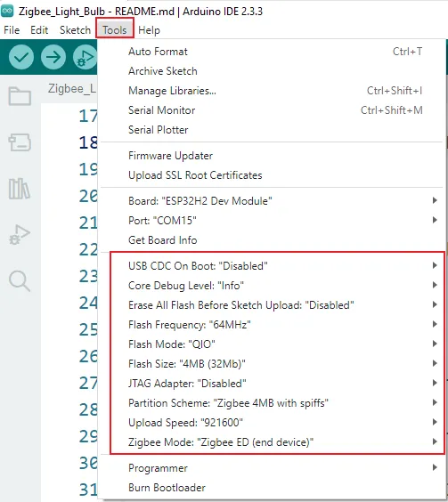Open the Library Manager books icon

pyautogui.click(x=20, y=189)
